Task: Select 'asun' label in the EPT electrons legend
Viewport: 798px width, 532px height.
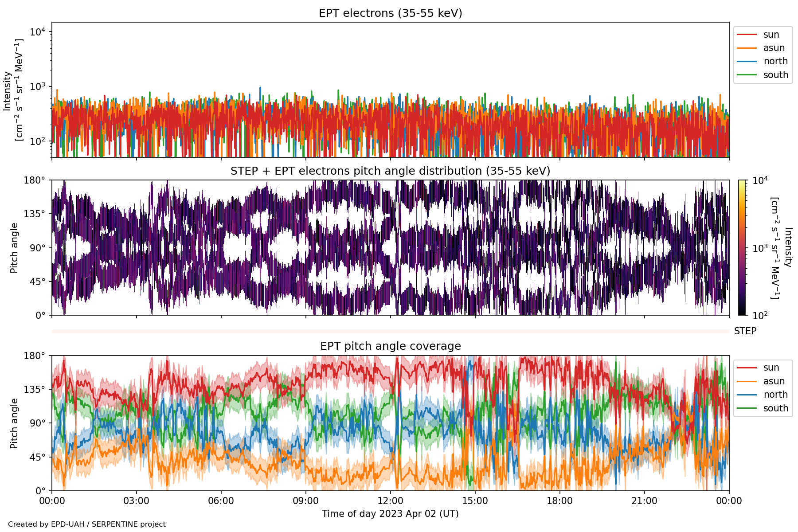Action: pyautogui.click(x=774, y=48)
